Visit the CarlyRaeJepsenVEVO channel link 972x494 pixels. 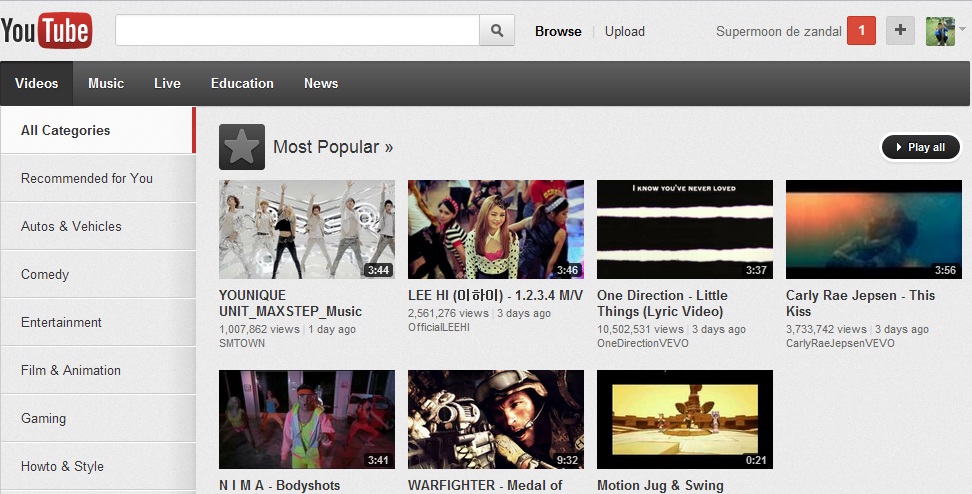(840, 343)
